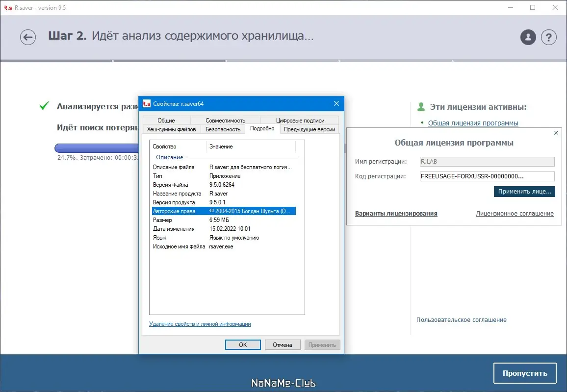Click the R.saver app icon in main title bar

coord(8,7)
